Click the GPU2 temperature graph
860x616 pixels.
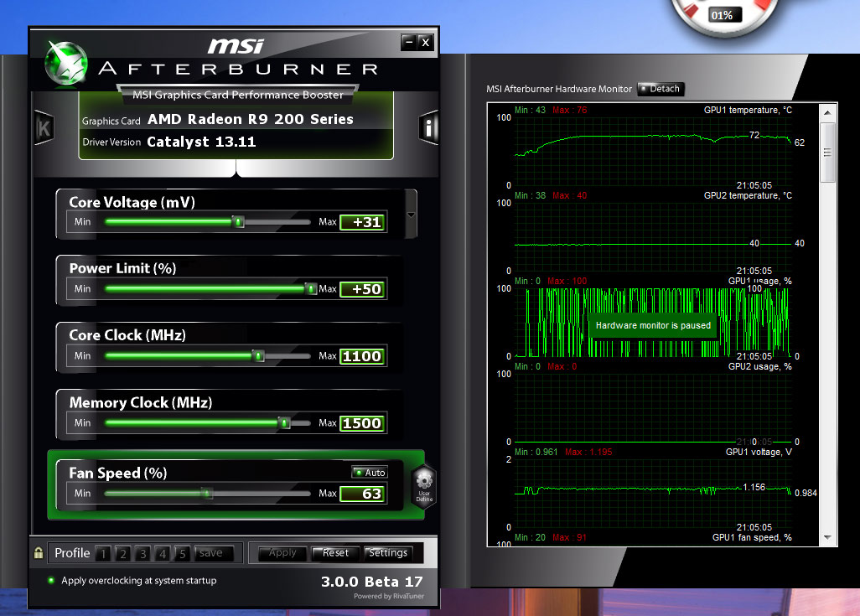pyautogui.click(x=653, y=237)
